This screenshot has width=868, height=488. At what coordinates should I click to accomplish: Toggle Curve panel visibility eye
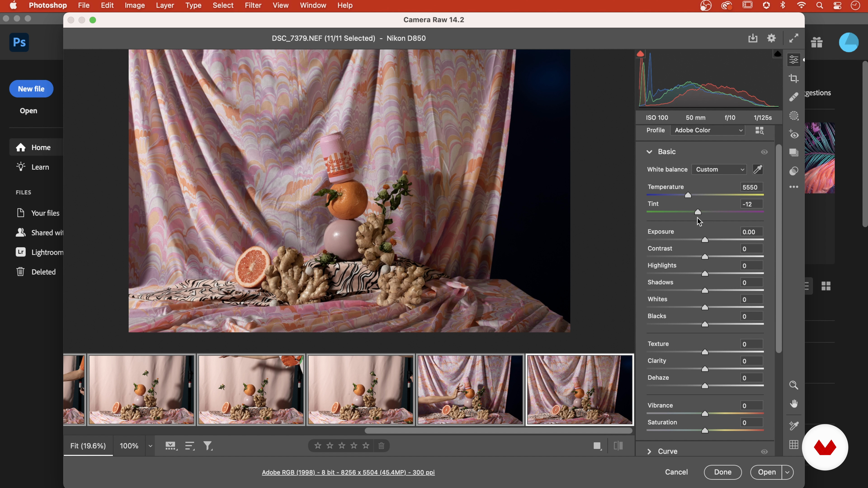pos(764,452)
